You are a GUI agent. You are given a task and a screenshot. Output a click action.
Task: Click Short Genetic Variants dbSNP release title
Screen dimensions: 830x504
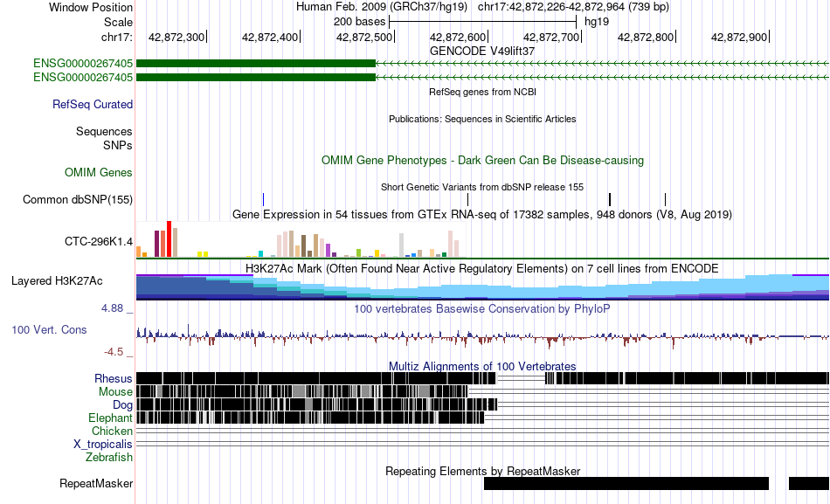pos(482,187)
